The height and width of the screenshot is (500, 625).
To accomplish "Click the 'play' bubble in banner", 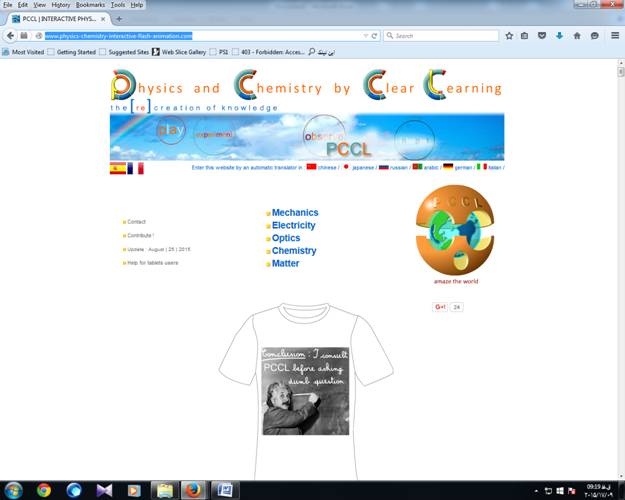I will click(171, 130).
